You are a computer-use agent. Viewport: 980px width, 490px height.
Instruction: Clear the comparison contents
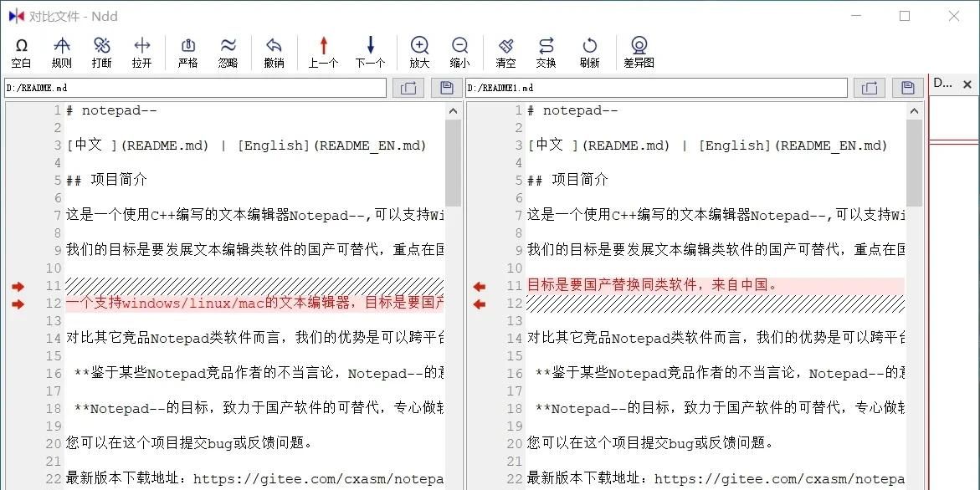pos(506,50)
